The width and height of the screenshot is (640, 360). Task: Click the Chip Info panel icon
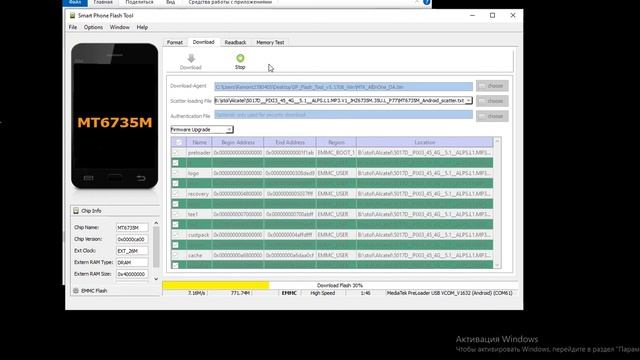(76, 211)
